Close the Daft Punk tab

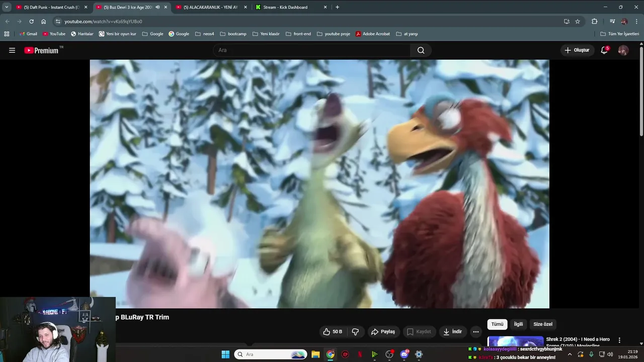(x=86, y=7)
